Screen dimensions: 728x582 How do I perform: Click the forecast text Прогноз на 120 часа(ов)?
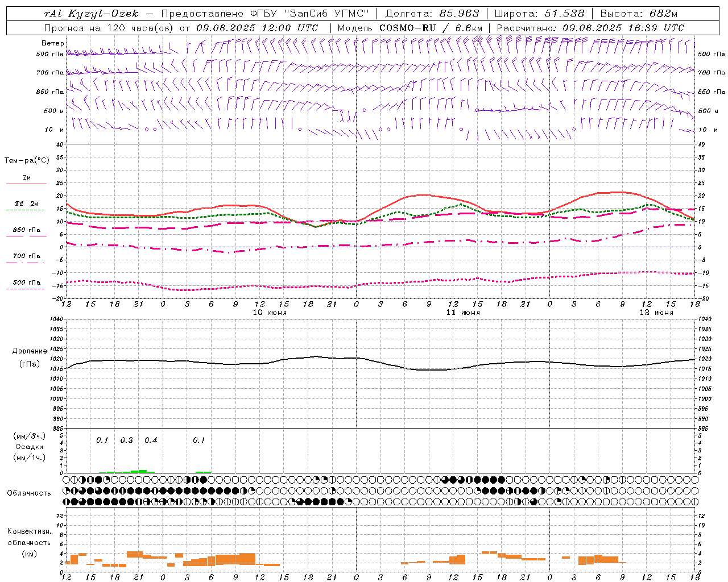(110, 28)
